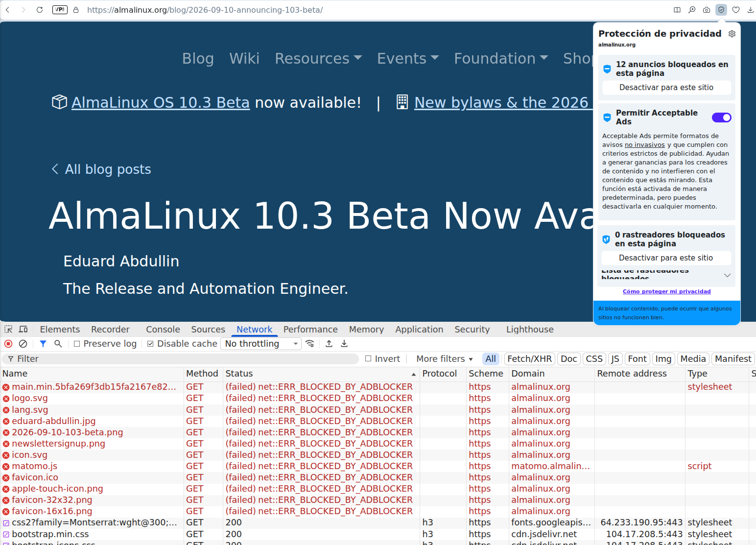Viewport: 756px width, 545px height.
Task: Click the forward navigation arrow
Action: click(23, 10)
